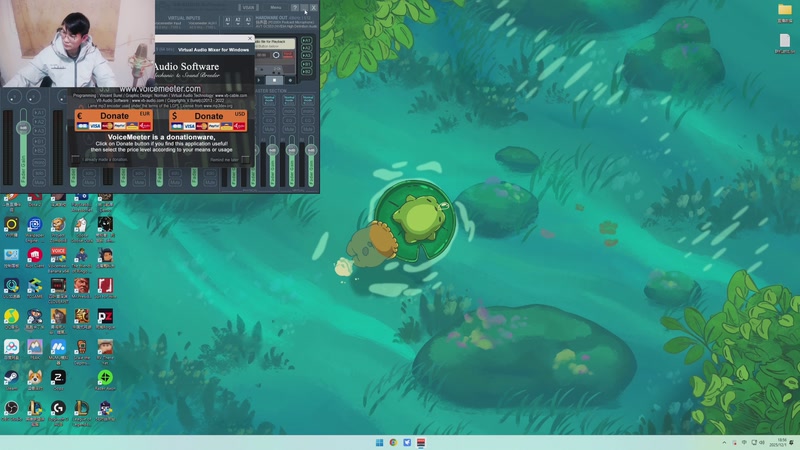Open the notification bell in the taskbar
Screen dimensions: 800x450
click(792, 442)
